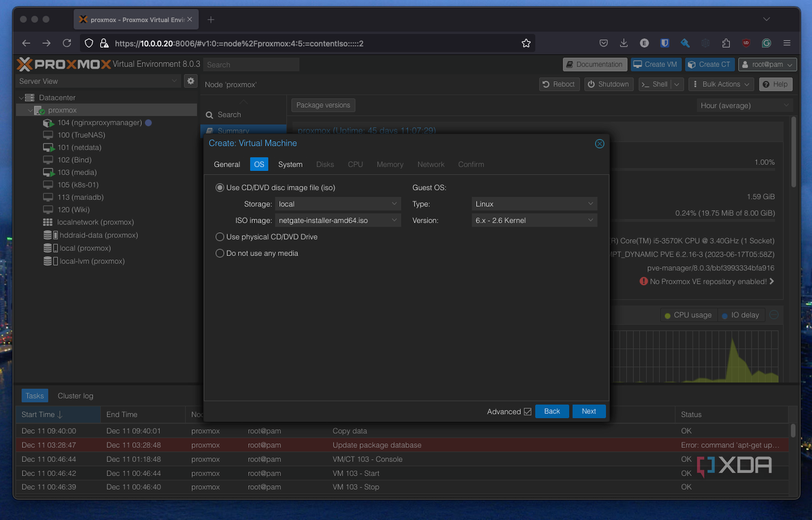
Task: Open the Cluster log tab
Action: point(75,396)
